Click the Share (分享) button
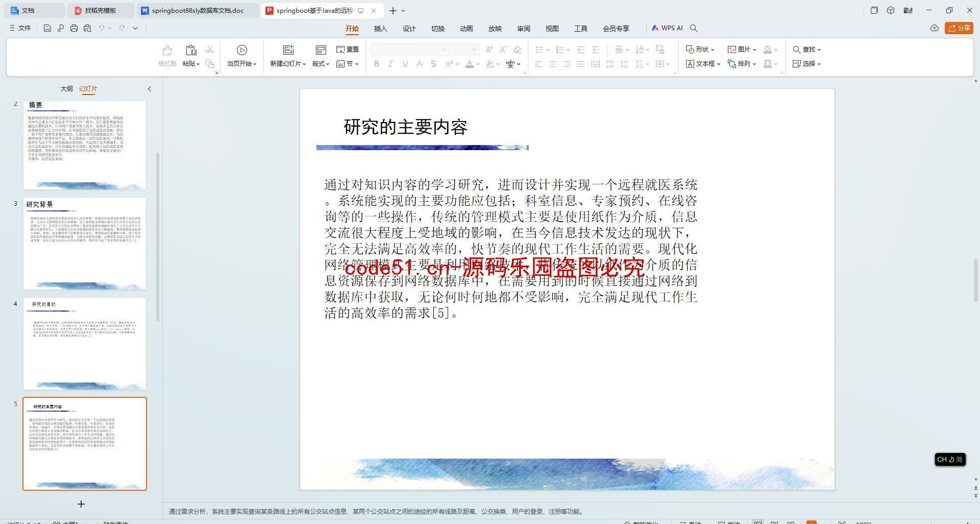The height and width of the screenshot is (524, 980). point(959,28)
